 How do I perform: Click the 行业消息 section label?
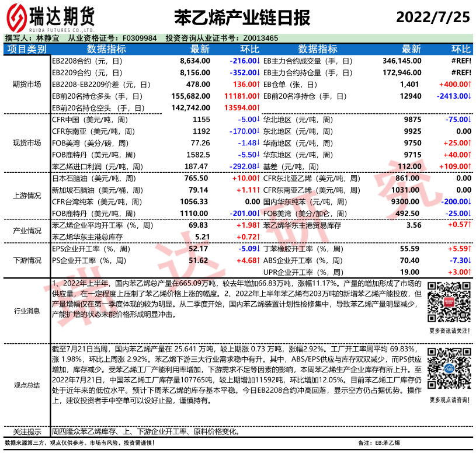click(26, 311)
